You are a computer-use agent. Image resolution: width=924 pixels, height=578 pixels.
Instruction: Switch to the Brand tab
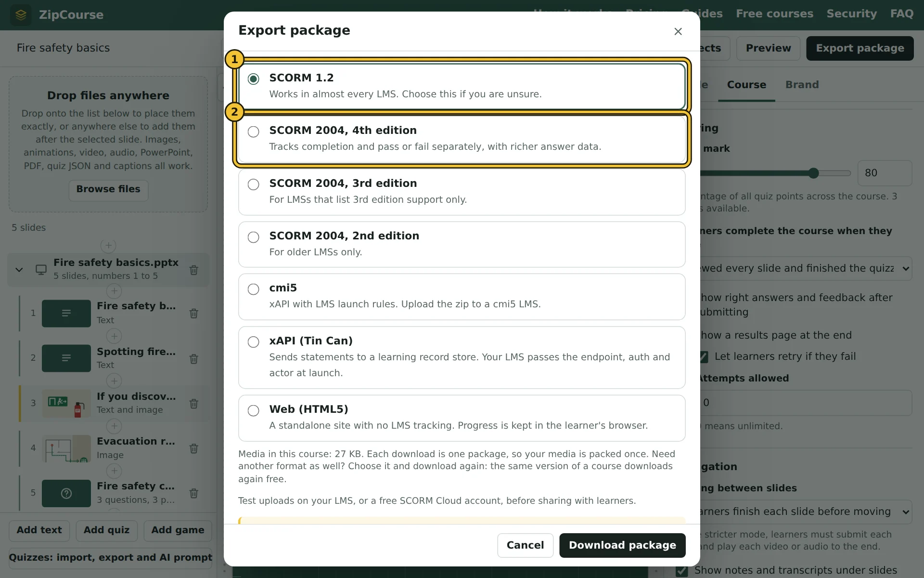[x=802, y=85]
